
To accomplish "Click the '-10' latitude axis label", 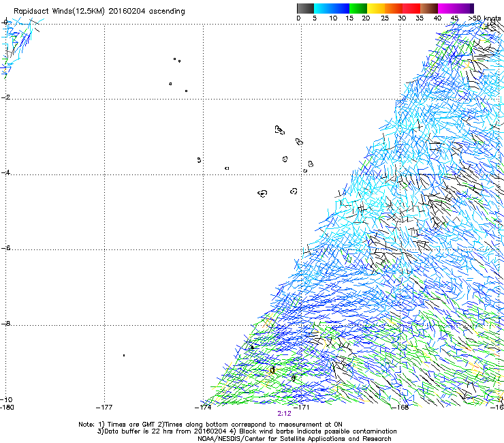I will coord(6,399).
